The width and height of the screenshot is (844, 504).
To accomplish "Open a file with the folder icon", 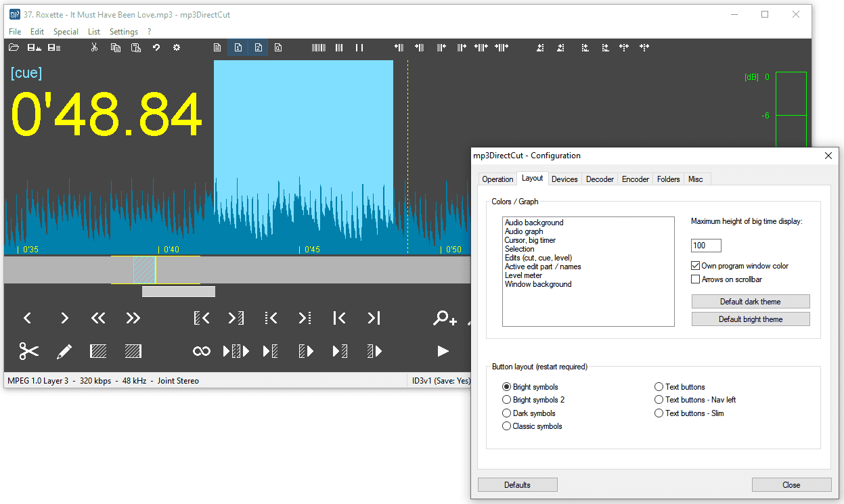I will click(x=14, y=47).
